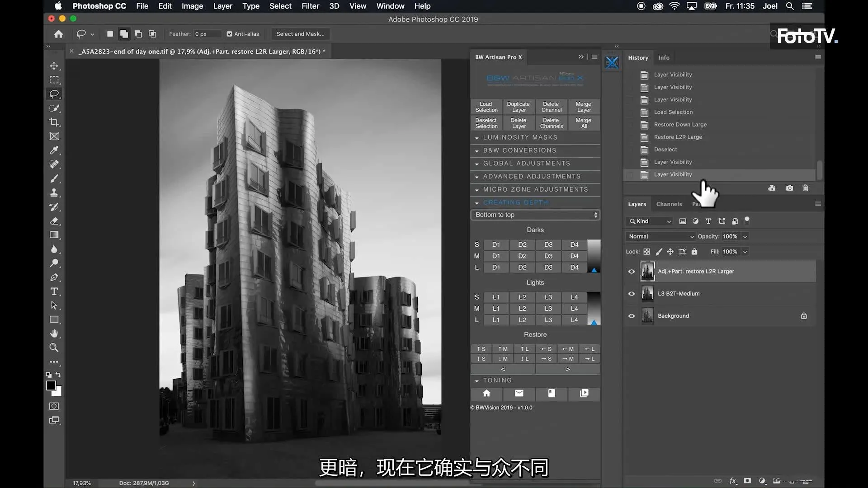Screen dimensions: 868x488
Task: Select the Type tool in sidebar
Action: [x=54, y=291]
